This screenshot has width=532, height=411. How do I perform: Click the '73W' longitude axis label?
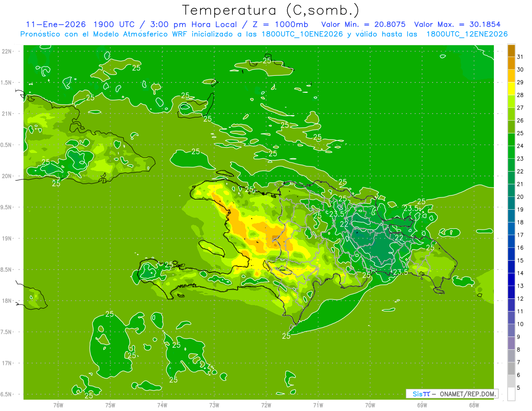215,405
